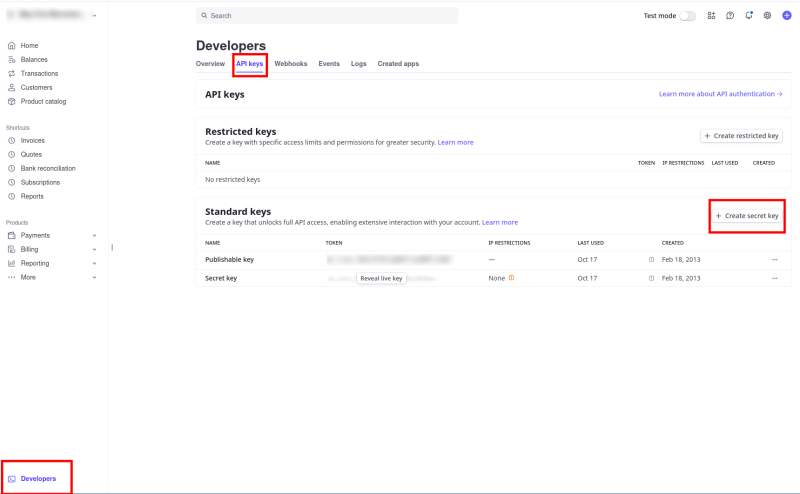Viewport: 800px width, 494px height.
Task: Toggle the Test mode switch
Action: tap(687, 16)
